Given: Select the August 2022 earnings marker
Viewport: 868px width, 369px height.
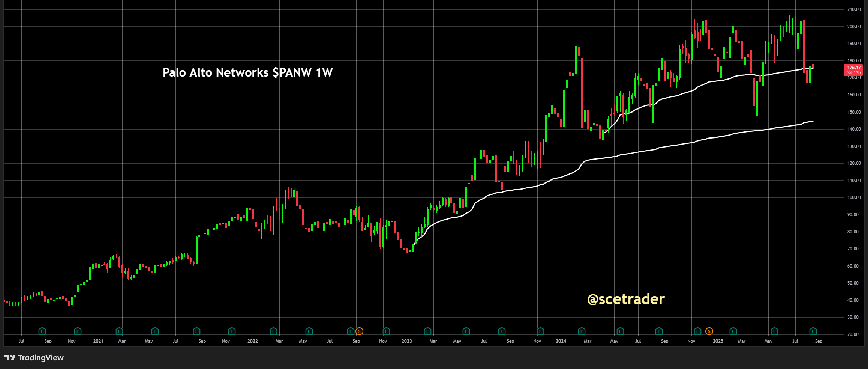Looking at the screenshot, I should click(x=351, y=331).
